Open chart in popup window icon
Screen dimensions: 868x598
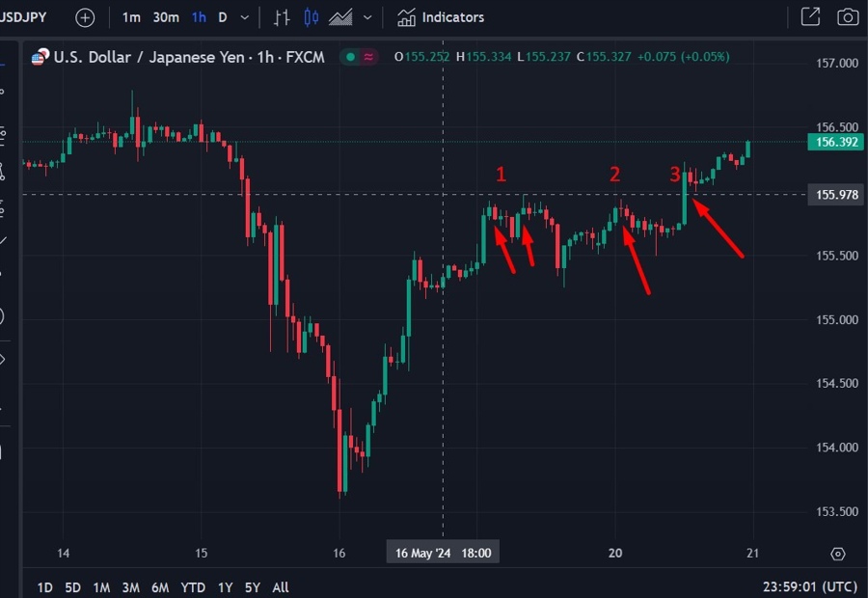coord(810,17)
